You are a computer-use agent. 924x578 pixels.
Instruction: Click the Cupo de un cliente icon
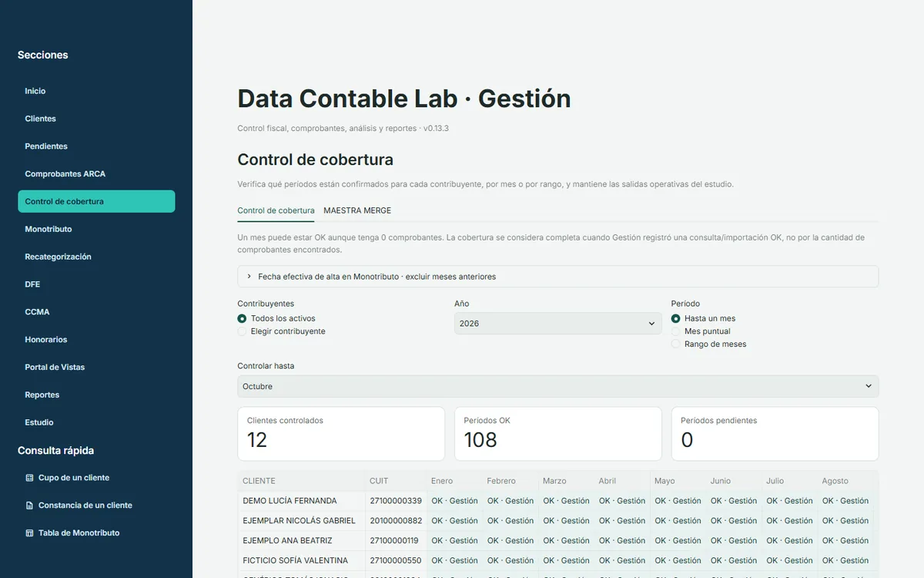click(29, 478)
